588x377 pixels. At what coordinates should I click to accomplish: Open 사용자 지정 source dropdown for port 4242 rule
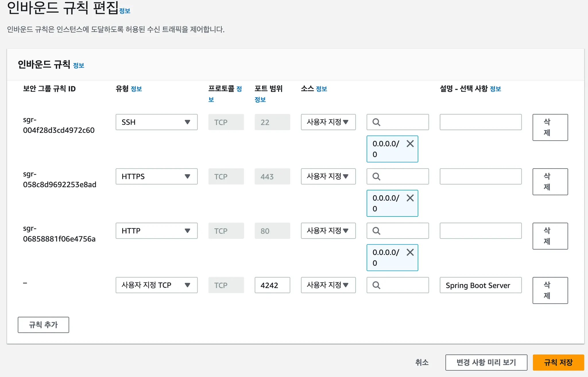[x=328, y=285]
